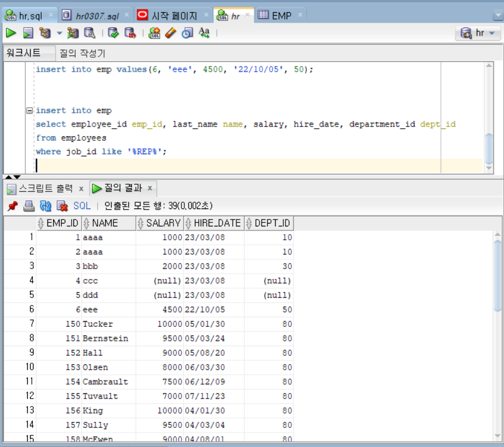Switch to the 스크립트 출력 tab
Image resolution: width=504 pixels, height=447 pixels.
pos(46,188)
